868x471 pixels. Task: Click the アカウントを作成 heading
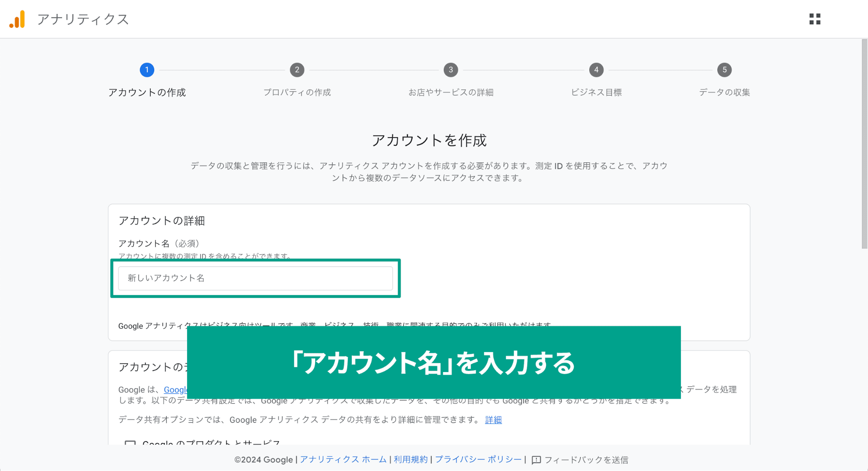coord(429,140)
